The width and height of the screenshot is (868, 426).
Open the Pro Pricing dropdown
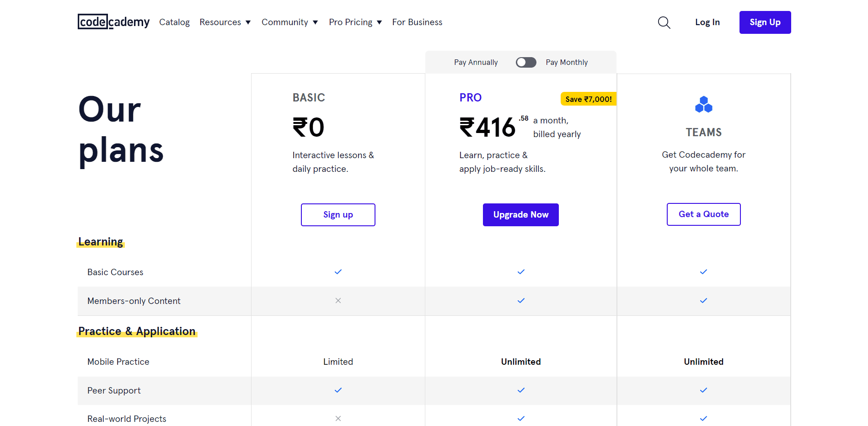[x=355, y=22]
